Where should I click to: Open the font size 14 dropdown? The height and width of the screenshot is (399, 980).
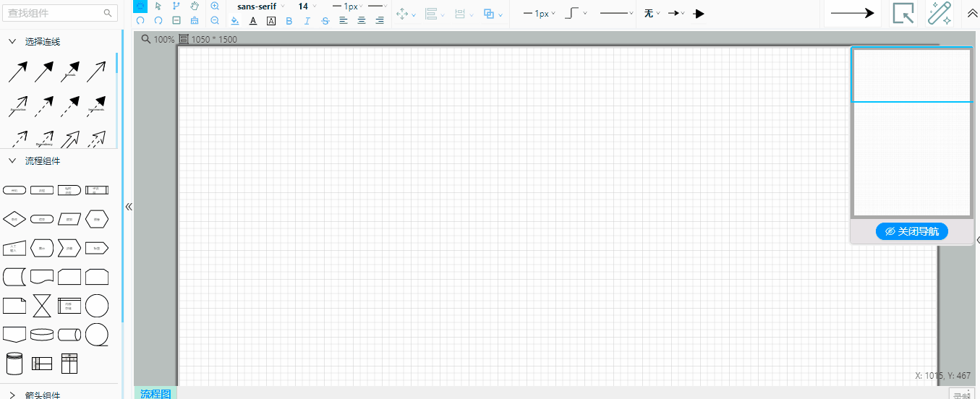click(307, 7)
